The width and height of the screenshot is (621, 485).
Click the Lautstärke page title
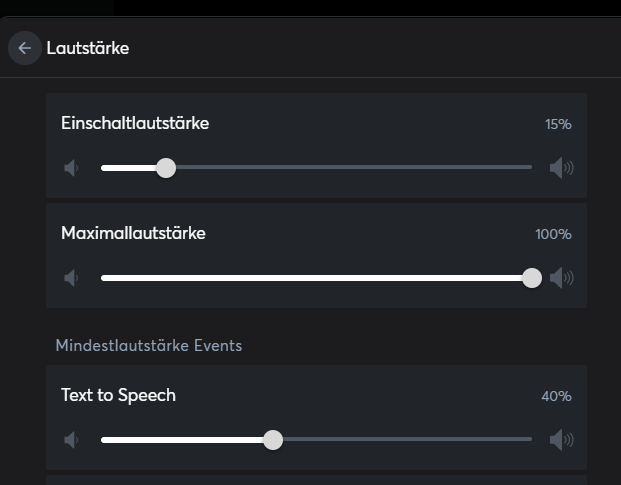pos(88,48)
